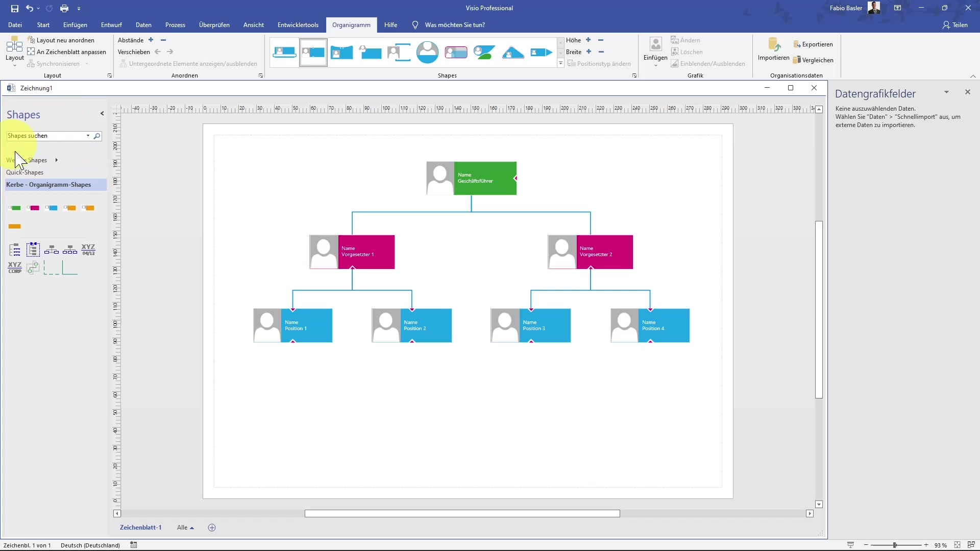
Task: Collapse the Shapes pane arrow
Action: [102, 114]
